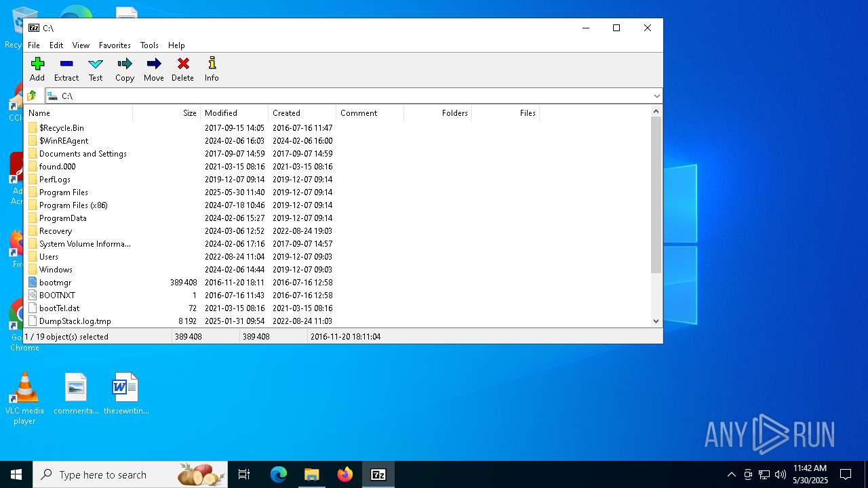Open File Explorer from the taskbar
The width and height of the screenshot is (868, 488).
pyautogui.click(x=312, y=474)
